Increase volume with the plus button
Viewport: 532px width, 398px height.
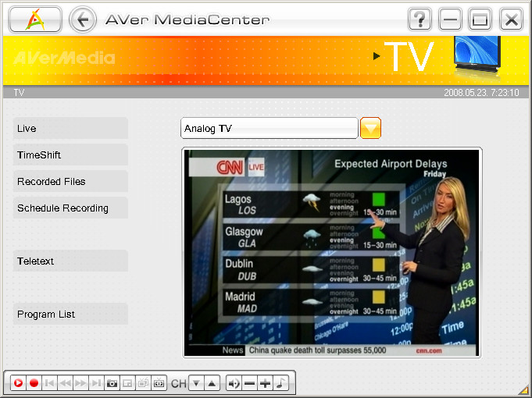tap(265, 383)
